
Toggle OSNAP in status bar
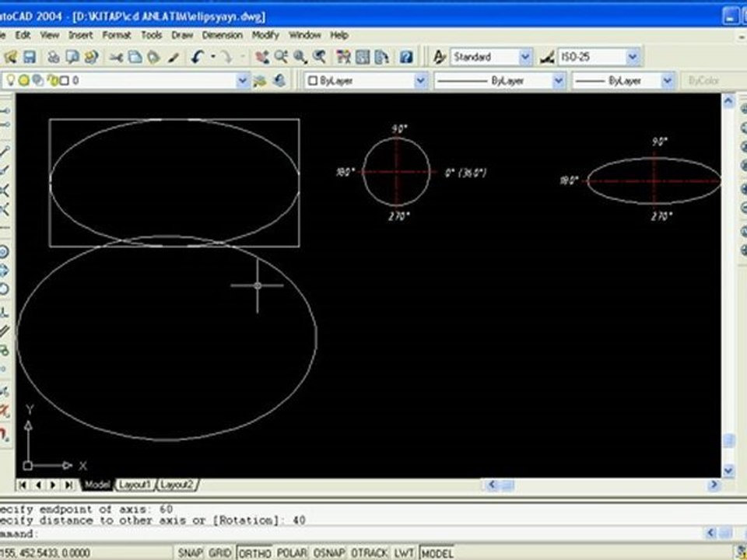click(x=328, y=553)
